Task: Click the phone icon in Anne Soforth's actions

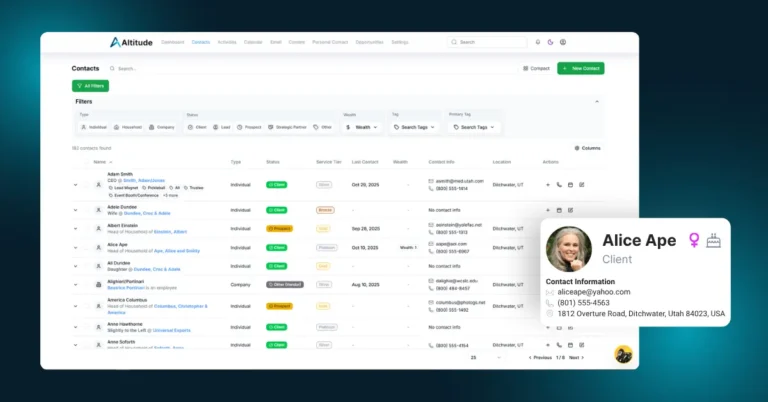Action: point(559,345)
